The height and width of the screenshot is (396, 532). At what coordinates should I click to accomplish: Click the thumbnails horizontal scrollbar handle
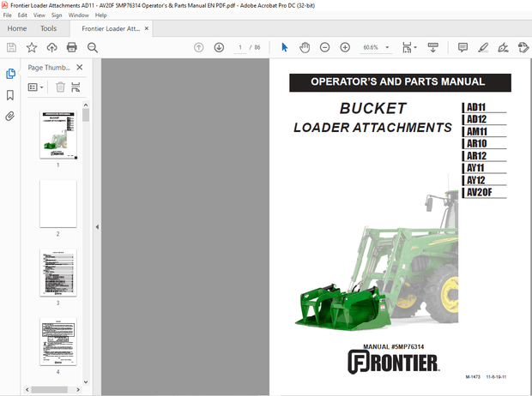click(50, 389)
